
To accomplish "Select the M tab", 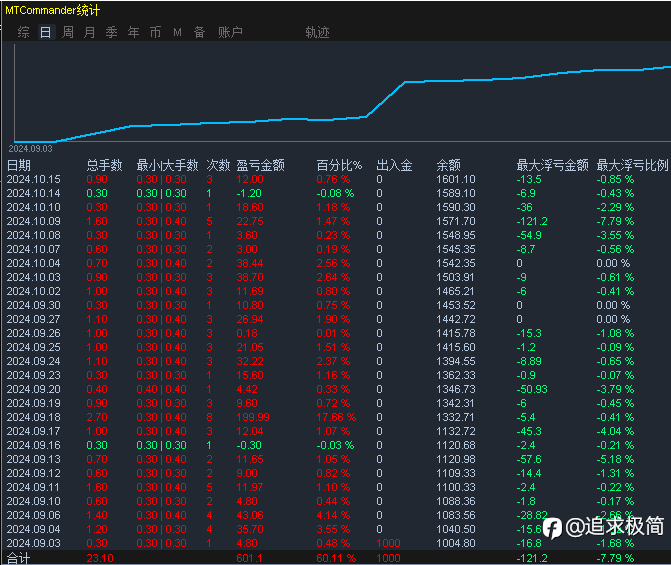I will click(177, 32).
